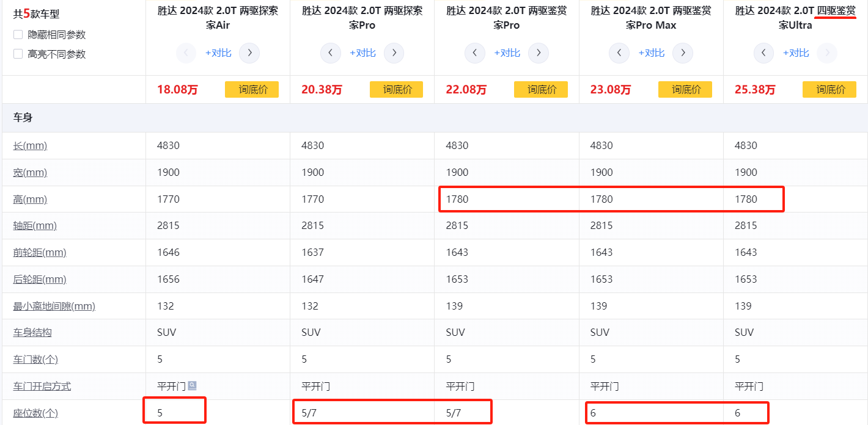Viewport: 868px width, 425px height.
Task: Add 四驱鉴赏家Ultra to comparison via +对比
Action: pyautogui.click(x=795, y=53)
